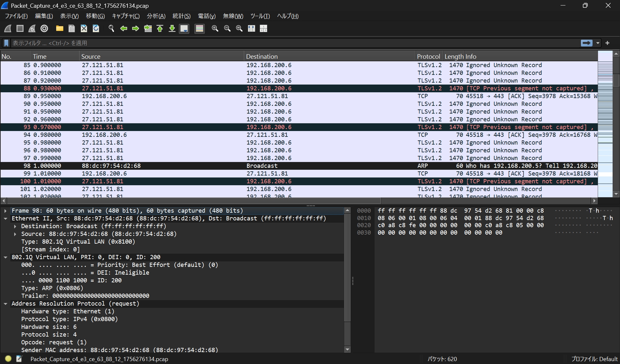The image size is (620, 364).
Task: Click the find packet magnifier icon
Action: point(111,28)
